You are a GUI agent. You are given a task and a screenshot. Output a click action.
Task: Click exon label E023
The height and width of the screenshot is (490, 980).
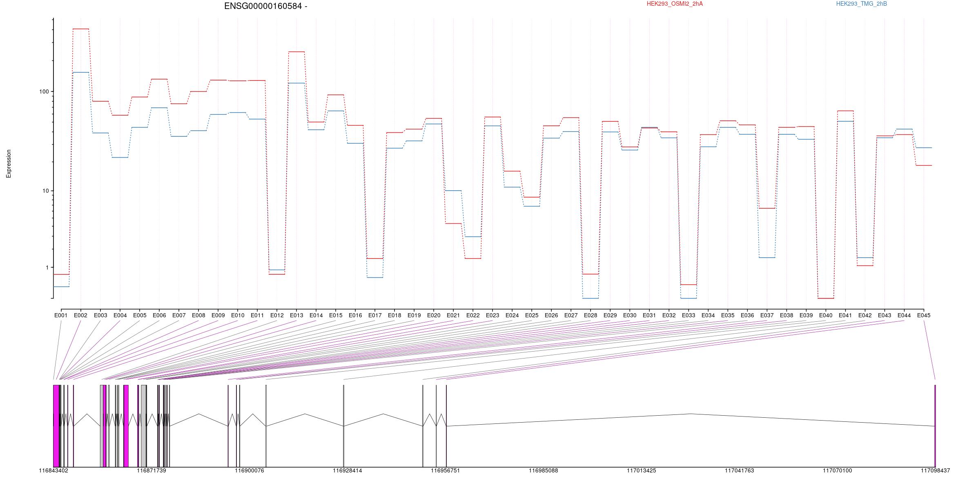click(492, 315)
